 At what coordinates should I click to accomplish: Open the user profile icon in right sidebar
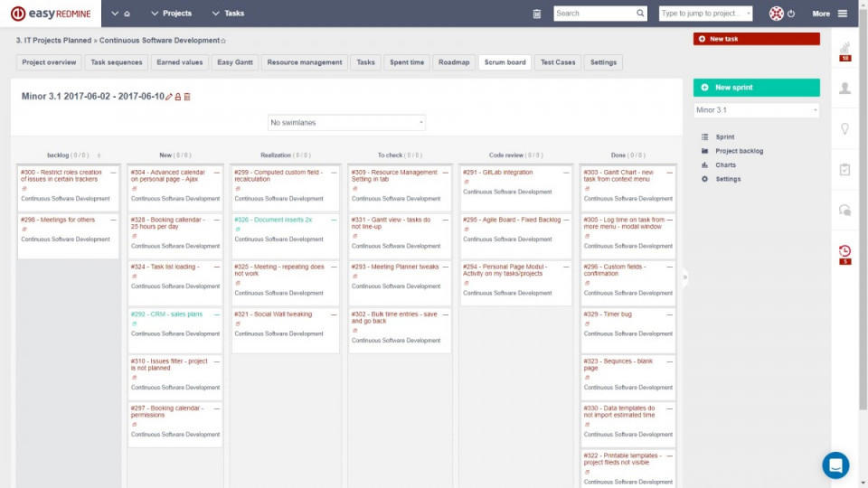coord(844,89)
